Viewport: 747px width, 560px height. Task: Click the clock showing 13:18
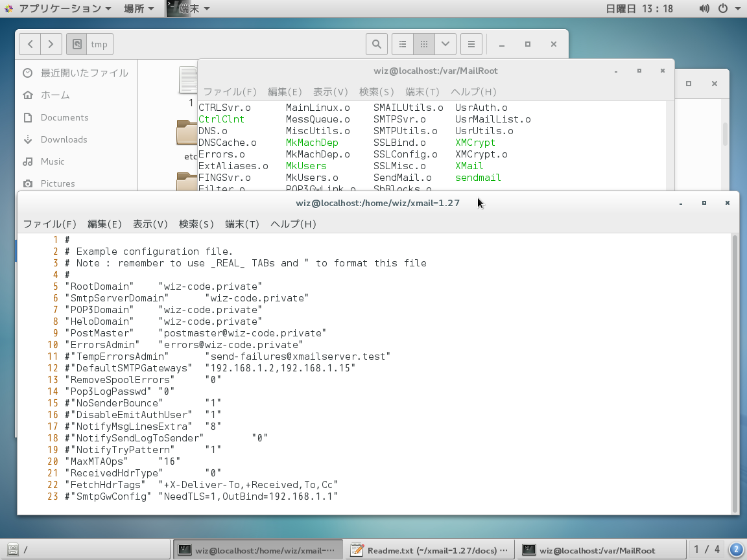639,8
